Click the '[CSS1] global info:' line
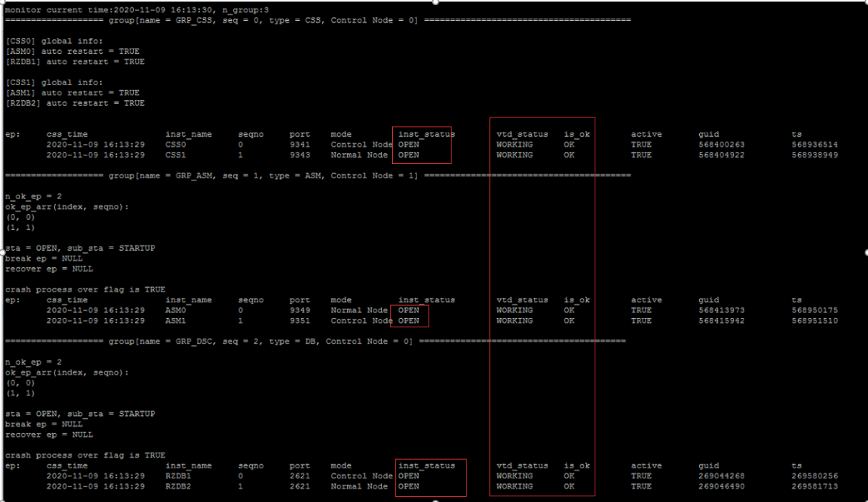 pyautogui.click(x=54, y=82)
